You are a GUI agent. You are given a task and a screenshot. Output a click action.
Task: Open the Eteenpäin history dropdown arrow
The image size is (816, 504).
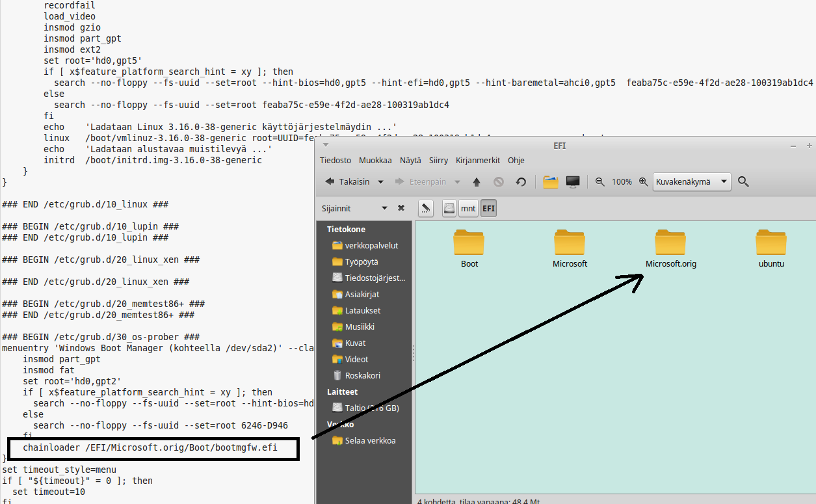pos(457,182)
